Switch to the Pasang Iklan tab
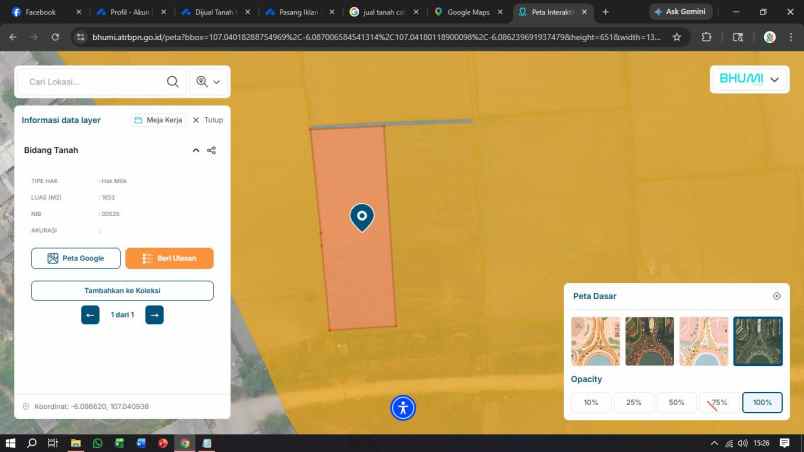 (298, 12)
